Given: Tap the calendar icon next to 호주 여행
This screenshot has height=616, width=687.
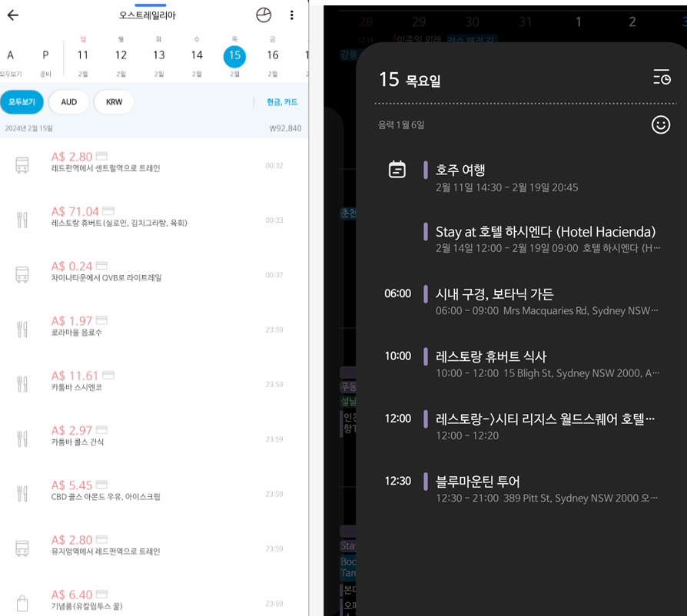Looking at the screenshot, I should 397,170.
